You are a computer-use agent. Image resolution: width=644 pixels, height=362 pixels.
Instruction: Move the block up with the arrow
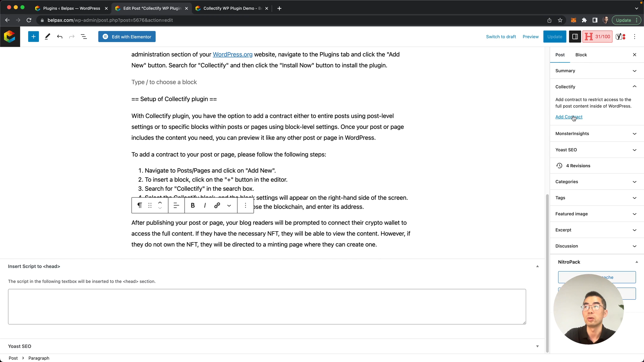coord(160,202)
